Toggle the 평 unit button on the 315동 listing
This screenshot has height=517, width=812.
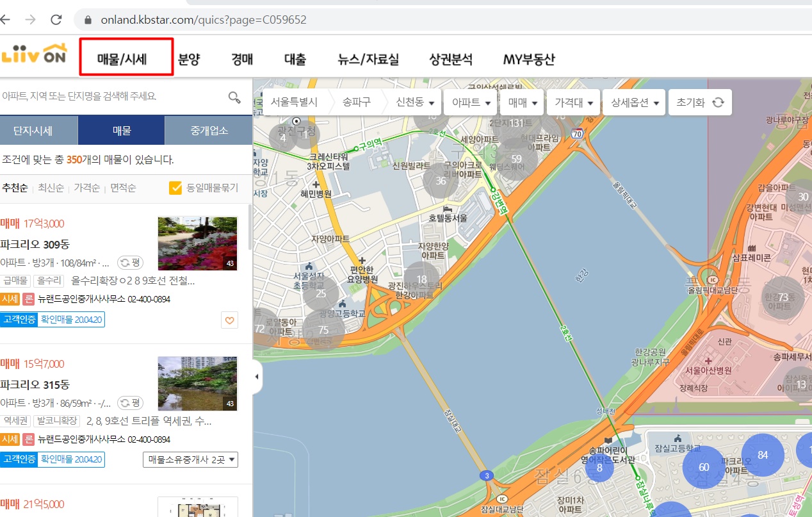tap(130, 403)
